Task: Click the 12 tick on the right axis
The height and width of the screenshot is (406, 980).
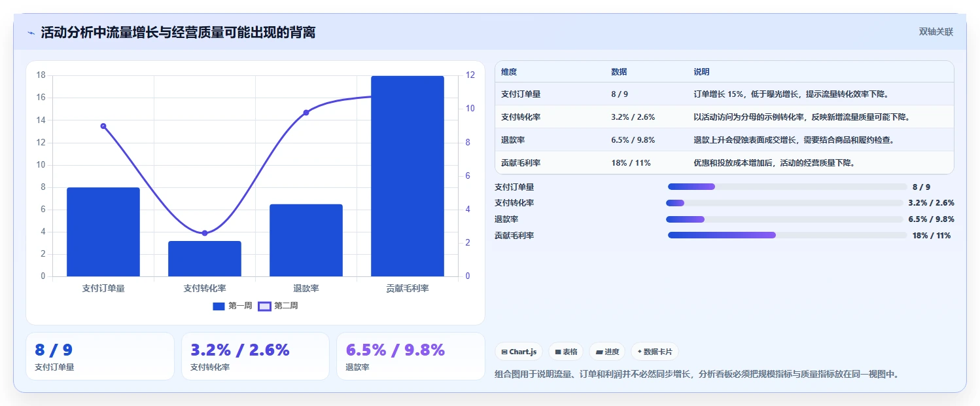Action: pyautogui.click(x=470, y=75)
